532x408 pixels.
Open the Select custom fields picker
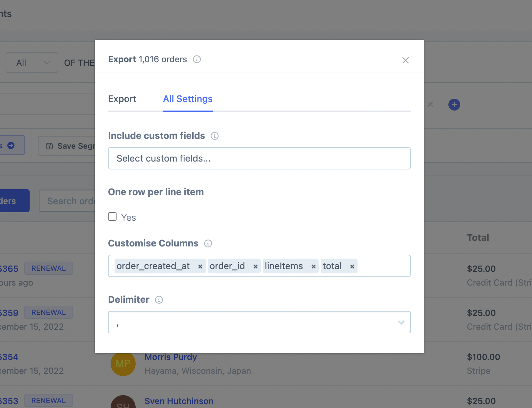(x=259, y=158)
